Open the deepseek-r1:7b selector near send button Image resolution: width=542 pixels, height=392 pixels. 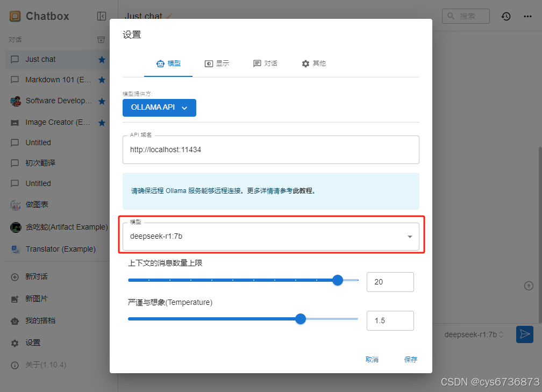(474, 334)
